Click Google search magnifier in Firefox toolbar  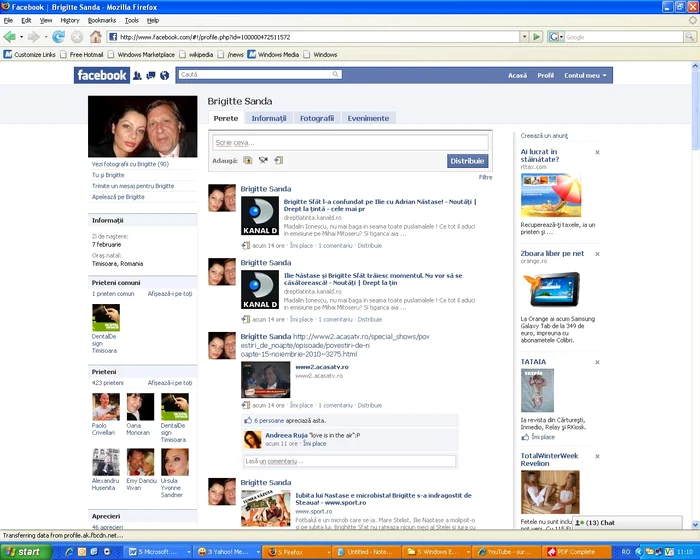coord(690,37)
